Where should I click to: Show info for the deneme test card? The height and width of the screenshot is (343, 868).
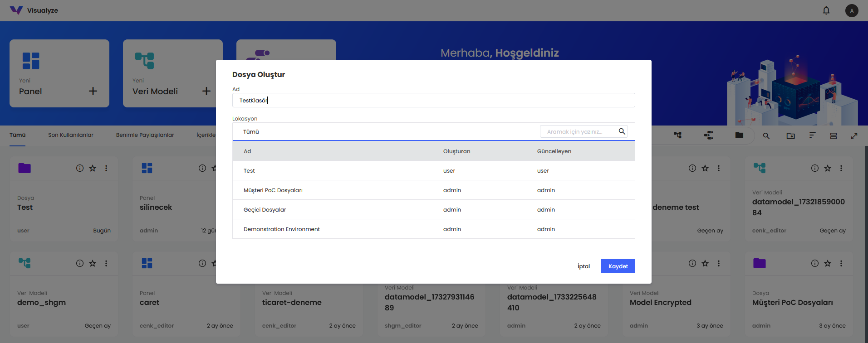point(692,168)
